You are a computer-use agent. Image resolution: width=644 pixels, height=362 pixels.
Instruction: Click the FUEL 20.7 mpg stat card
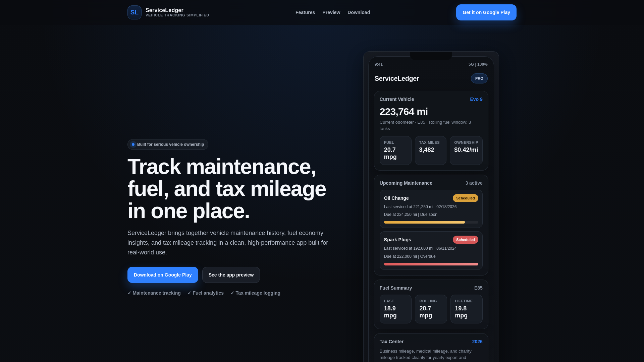[395, 150]
